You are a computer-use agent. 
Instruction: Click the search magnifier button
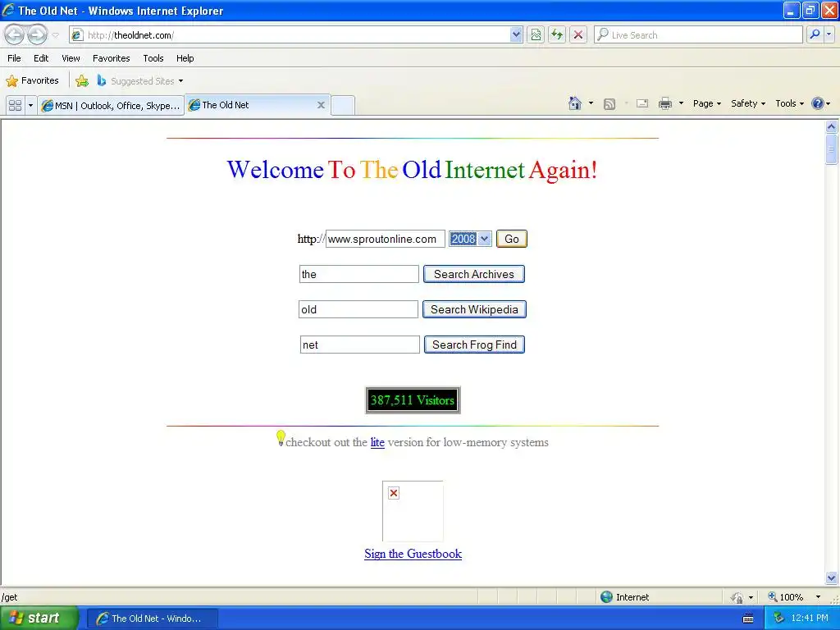(815, 34)
